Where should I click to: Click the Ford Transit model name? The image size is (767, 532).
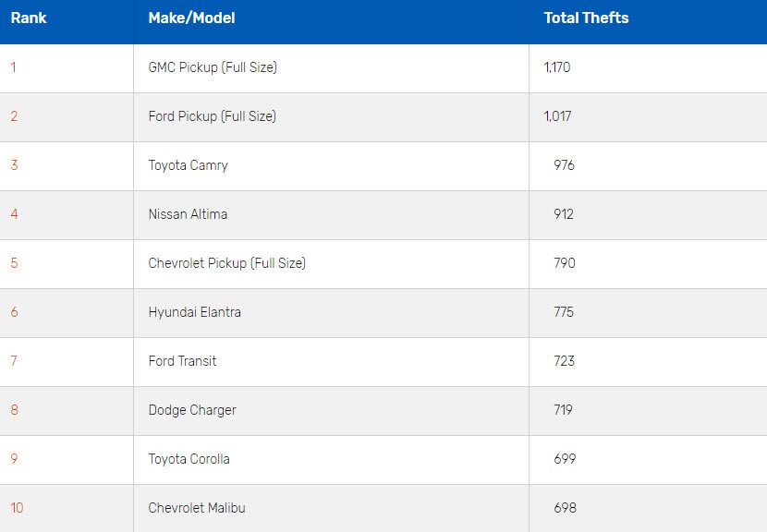182,361
